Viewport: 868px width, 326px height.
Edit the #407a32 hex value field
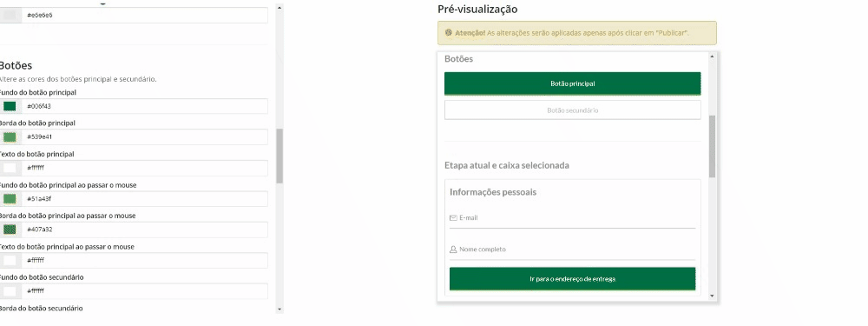(x=145, y=230)
